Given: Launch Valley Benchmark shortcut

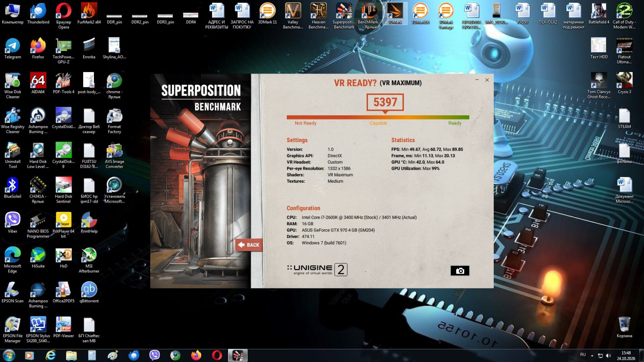Looking at the screenshot, I should pyautogui.click(x=293, y=16).
